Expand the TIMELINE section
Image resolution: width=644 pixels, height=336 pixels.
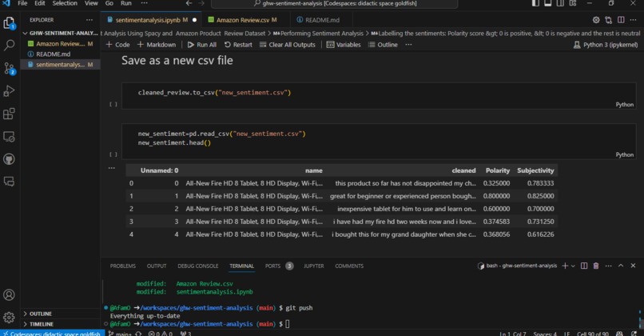(60, 324)
